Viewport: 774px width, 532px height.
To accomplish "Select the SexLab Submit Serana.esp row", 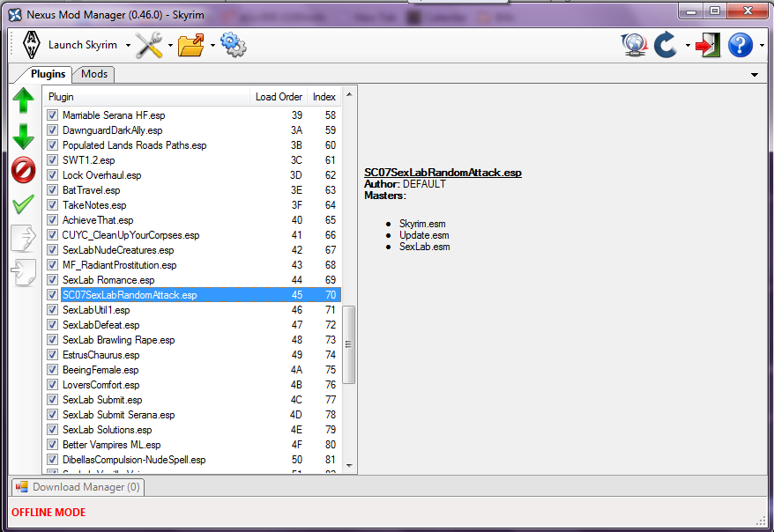I will pos(192,415).
